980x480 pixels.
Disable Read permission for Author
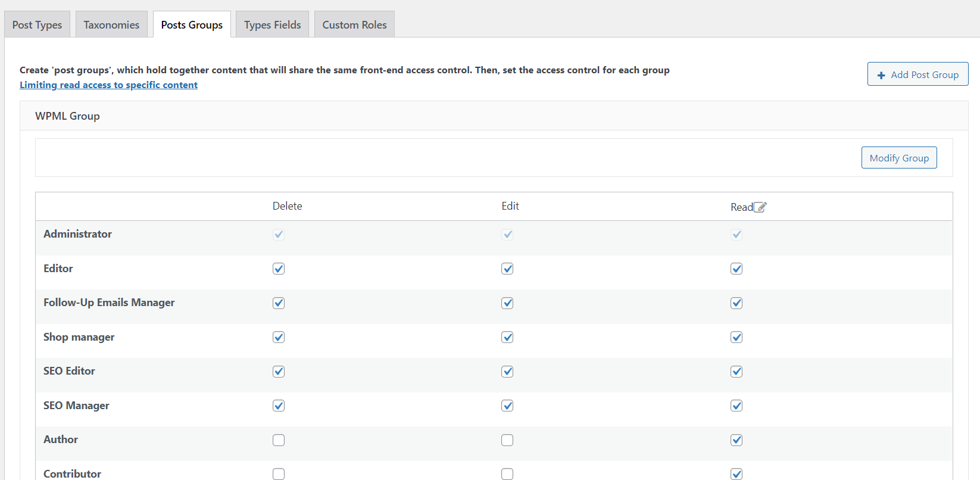click(736, 440)
